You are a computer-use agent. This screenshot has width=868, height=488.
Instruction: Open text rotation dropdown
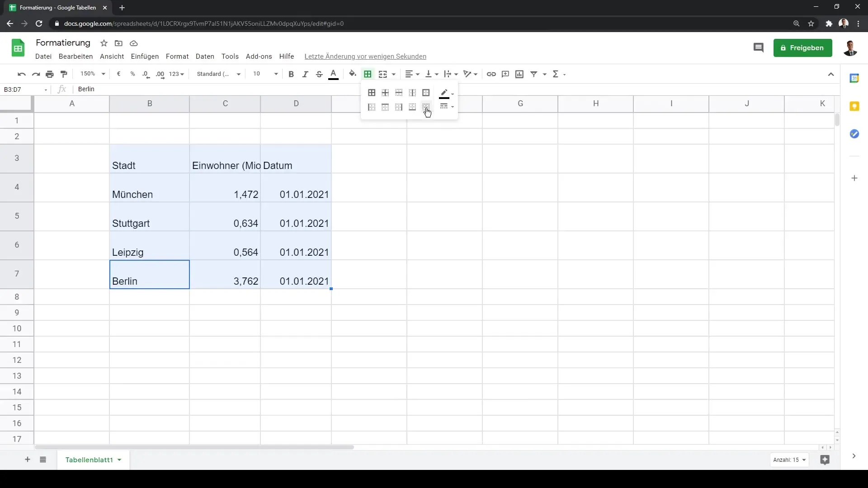(x=470, y=74)
